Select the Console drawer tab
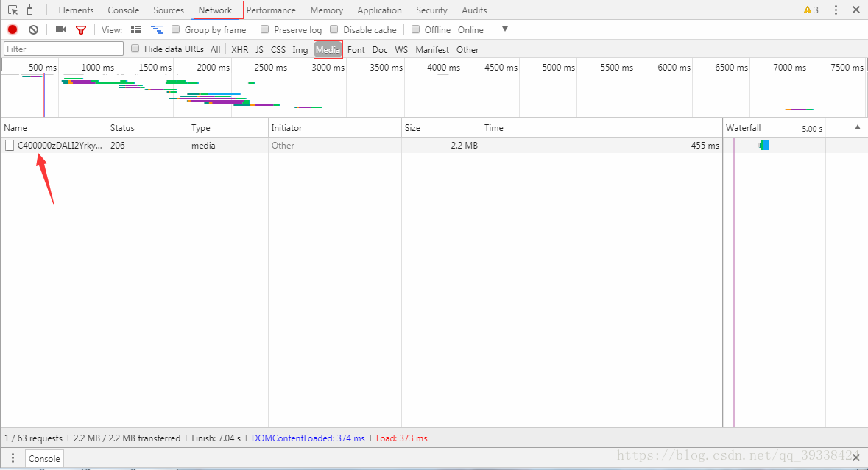Screen dimensions: 868x470 (x=44, y=458)
